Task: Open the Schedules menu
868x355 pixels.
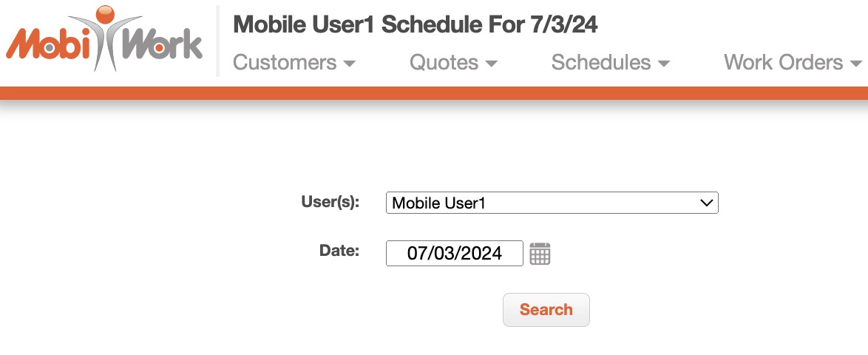Action: (601, 63)
